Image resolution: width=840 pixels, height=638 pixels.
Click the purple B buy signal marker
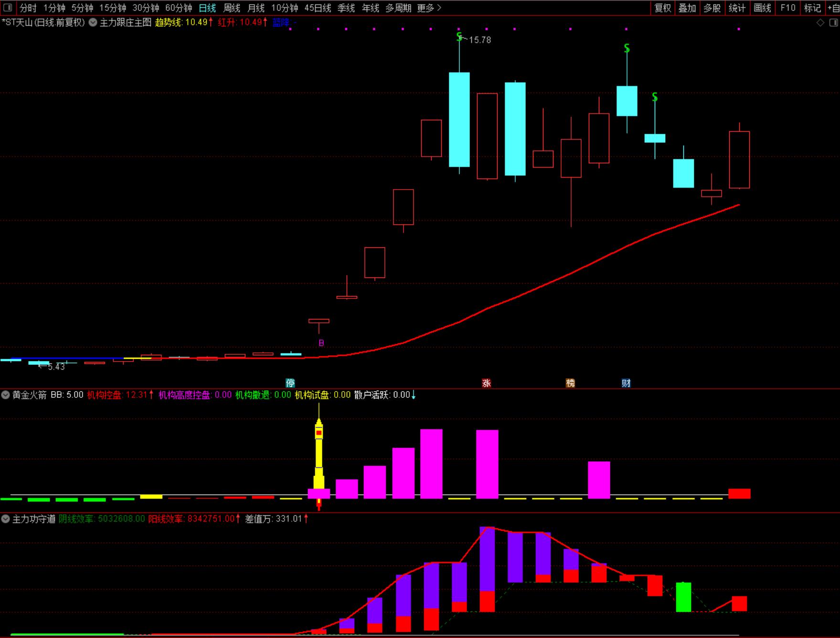(321, 343)
